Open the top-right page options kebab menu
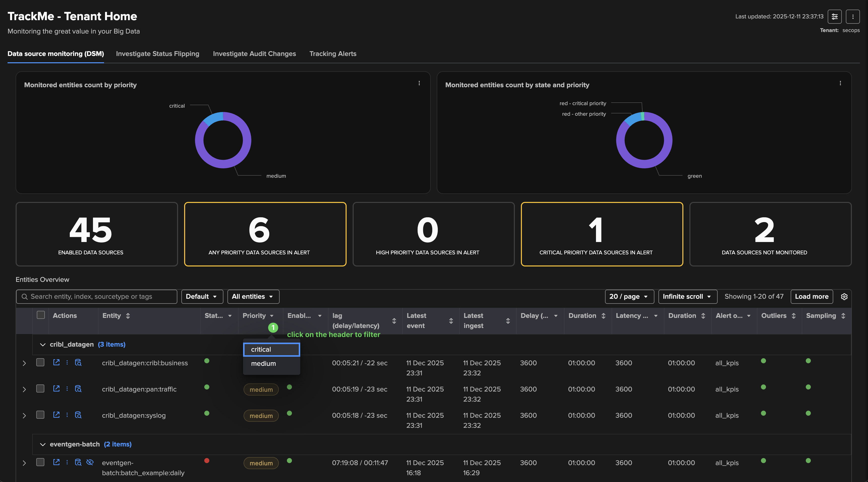The image size is (868, 482). (x=852, y=17)
